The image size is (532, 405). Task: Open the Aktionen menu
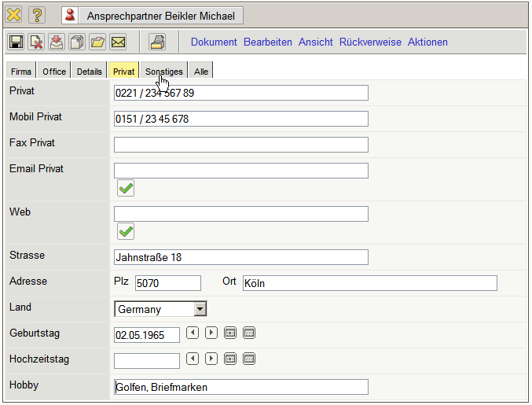point(427,42)
